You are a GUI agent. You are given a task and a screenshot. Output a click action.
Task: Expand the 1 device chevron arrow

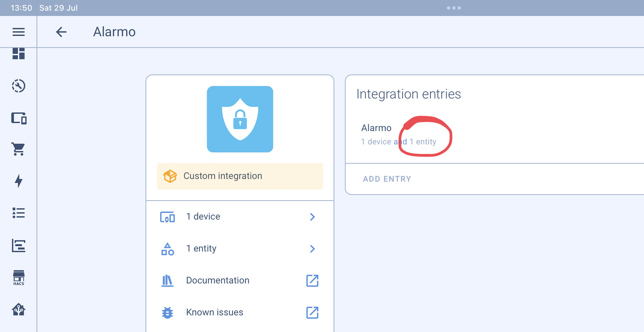(x=312, y=217)
